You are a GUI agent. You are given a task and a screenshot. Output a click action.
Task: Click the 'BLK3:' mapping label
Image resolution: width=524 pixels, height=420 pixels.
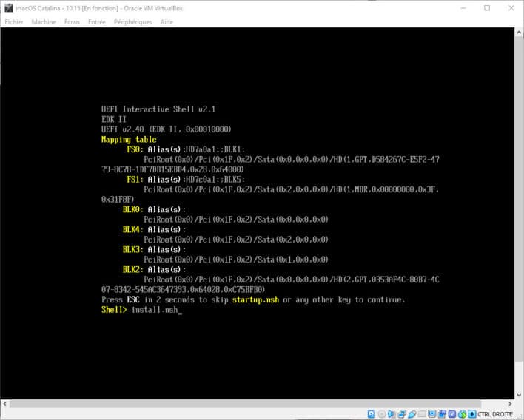click(x=133, y=250)
